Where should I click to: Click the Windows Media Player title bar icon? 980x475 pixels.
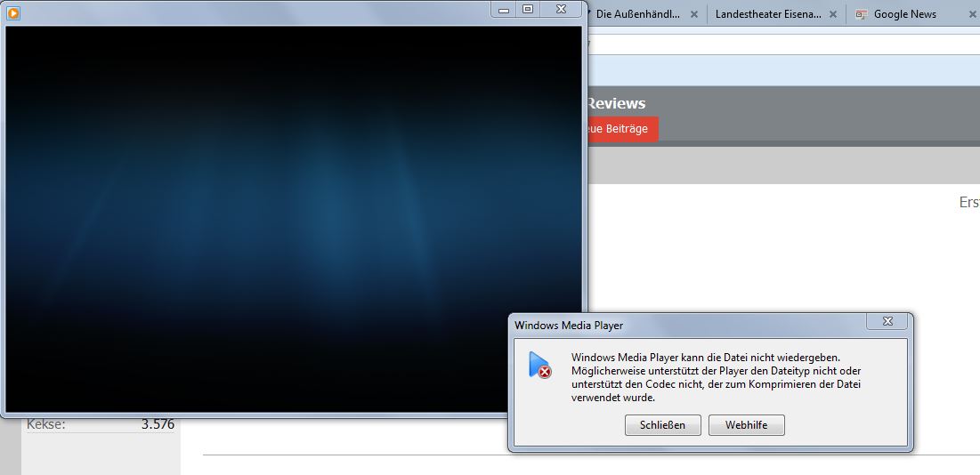pyautogui.click(x=13, y=12)
